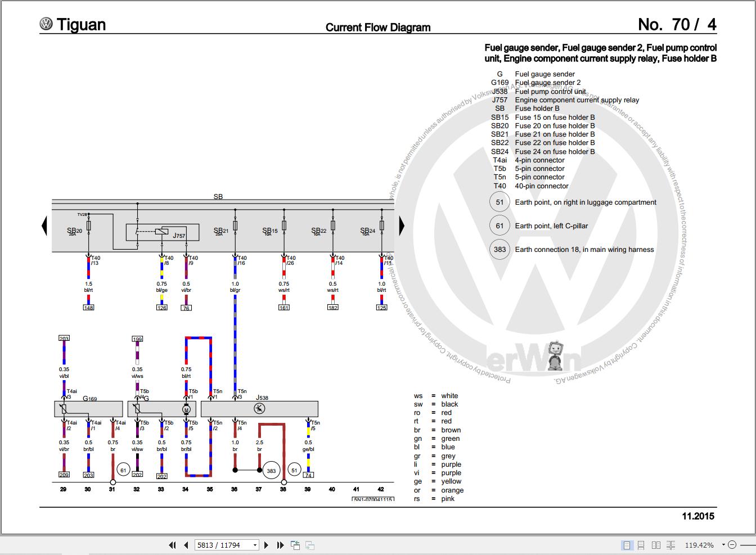Click the 'Current Flow Diagram' heading
This screenshot has height=555, width=756.
click(x=378, y=28)
